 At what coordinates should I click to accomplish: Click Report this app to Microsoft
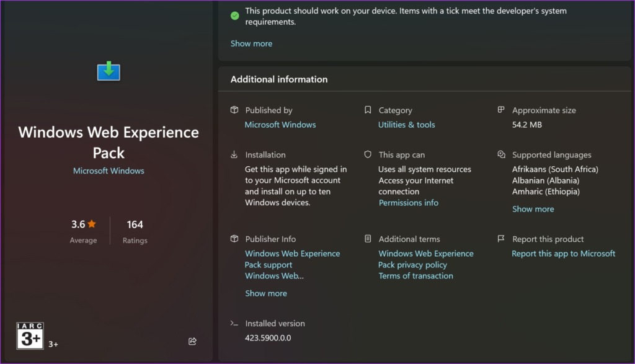(x=563, y=253)
